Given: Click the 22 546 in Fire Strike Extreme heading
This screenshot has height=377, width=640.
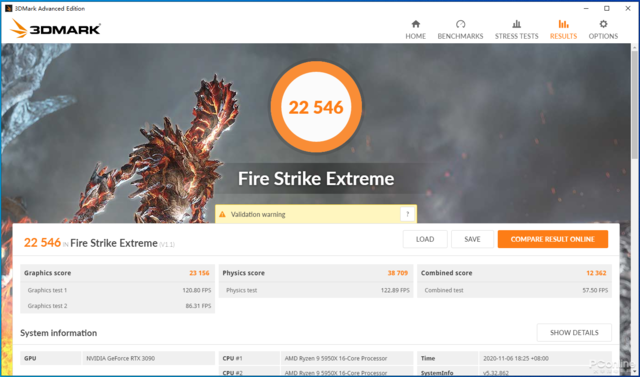Looking at the screenshot, I should (x=99, y=243).
